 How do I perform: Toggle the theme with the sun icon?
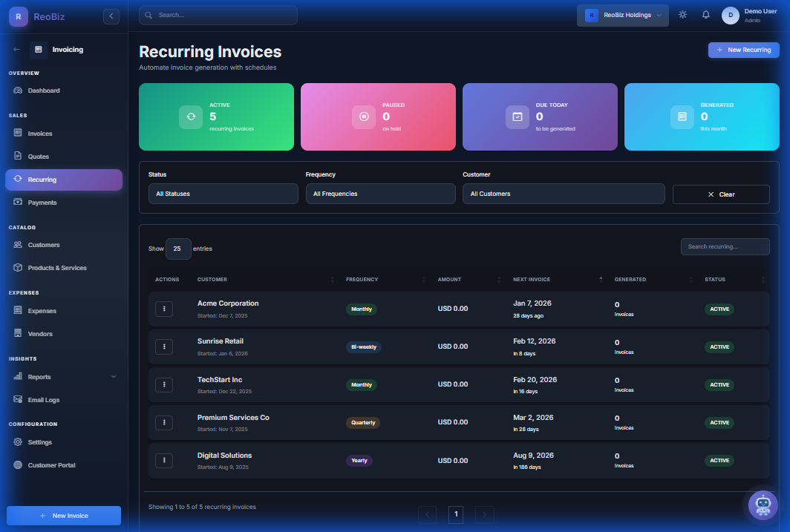(682, 13)
